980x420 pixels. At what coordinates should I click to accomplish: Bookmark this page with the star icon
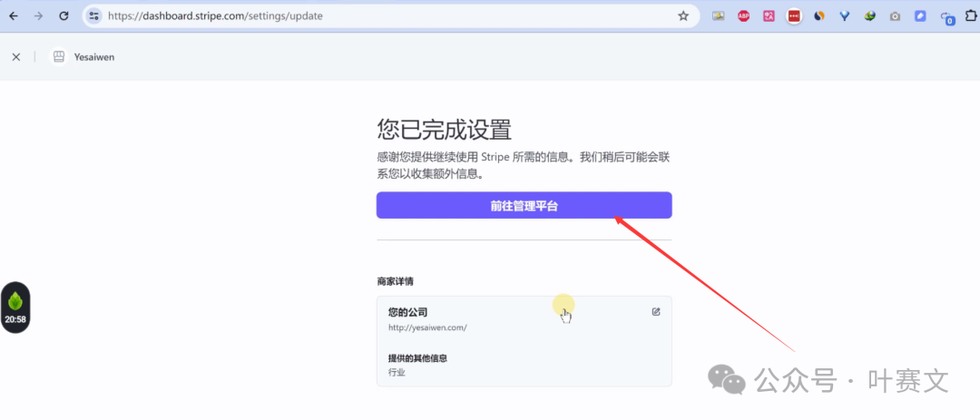pyautogui.click(x=683, y=15)
